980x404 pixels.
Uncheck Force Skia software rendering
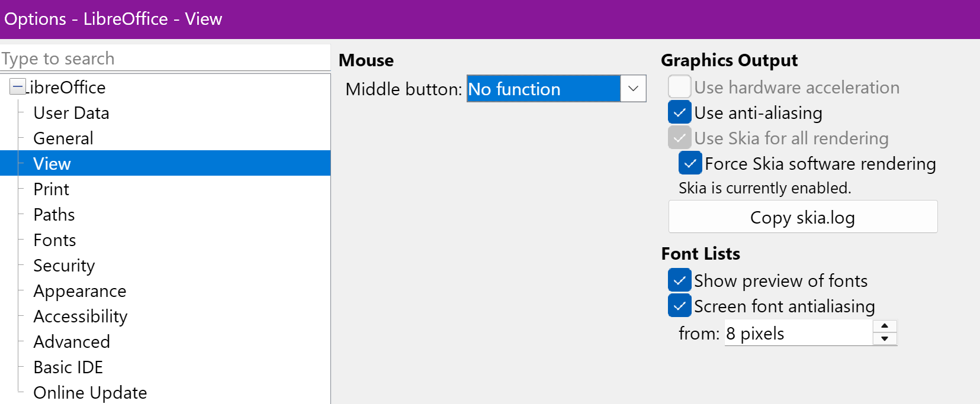pyautogui.click(x=690, y=163)
